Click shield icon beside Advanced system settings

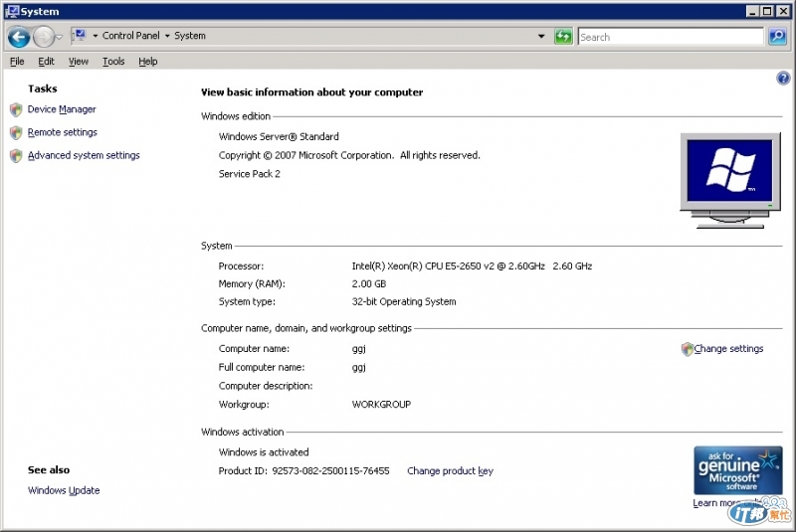pyautogui.click(x=16, y=156)
